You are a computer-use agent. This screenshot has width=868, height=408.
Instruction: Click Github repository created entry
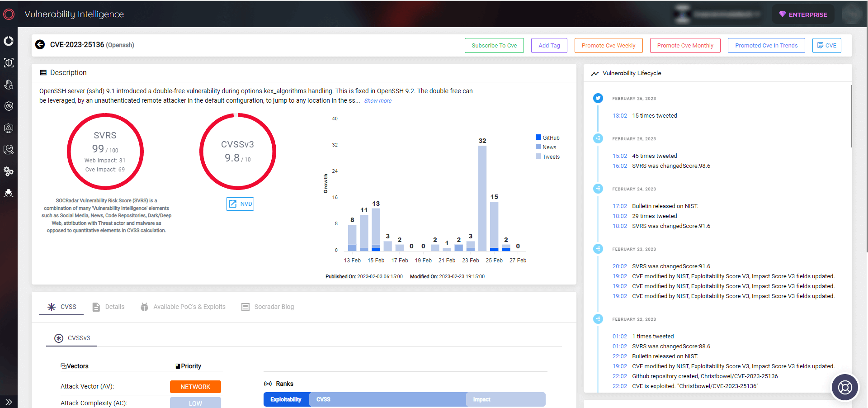(x=705, y=376)
